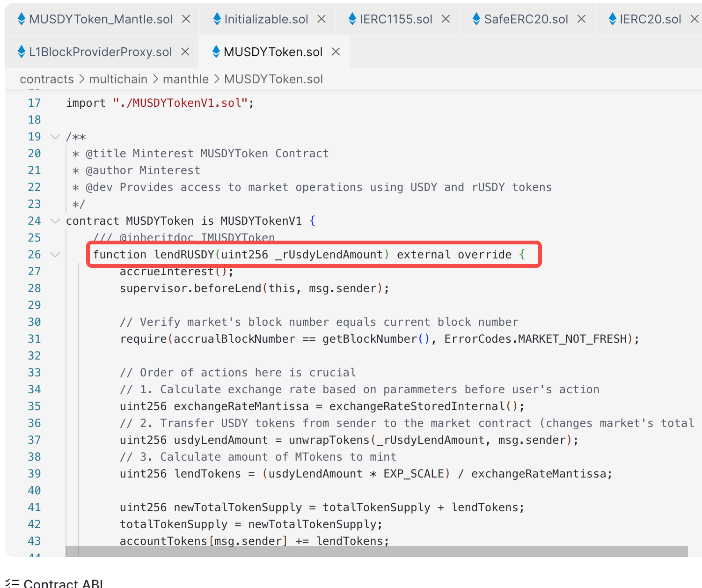
Task: Click the 'uint256 newTotalTokenSupply =' line
Action: [x=322, y=507]
